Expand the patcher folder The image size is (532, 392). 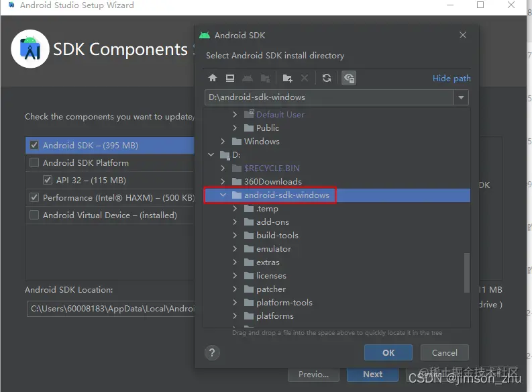(x=235, y=289)
